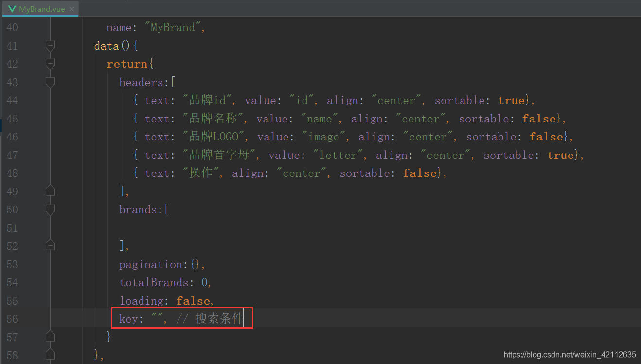The width and height of the screenshot is (641, 364).
Task: Click the "品牌首字母" string on line 47
Action: click(x=220, y=155)
